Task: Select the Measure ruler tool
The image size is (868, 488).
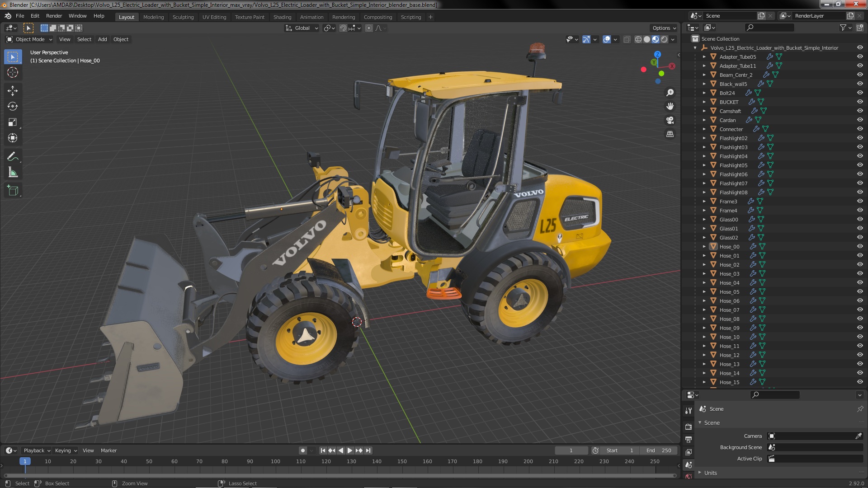Action: [13, 173]
